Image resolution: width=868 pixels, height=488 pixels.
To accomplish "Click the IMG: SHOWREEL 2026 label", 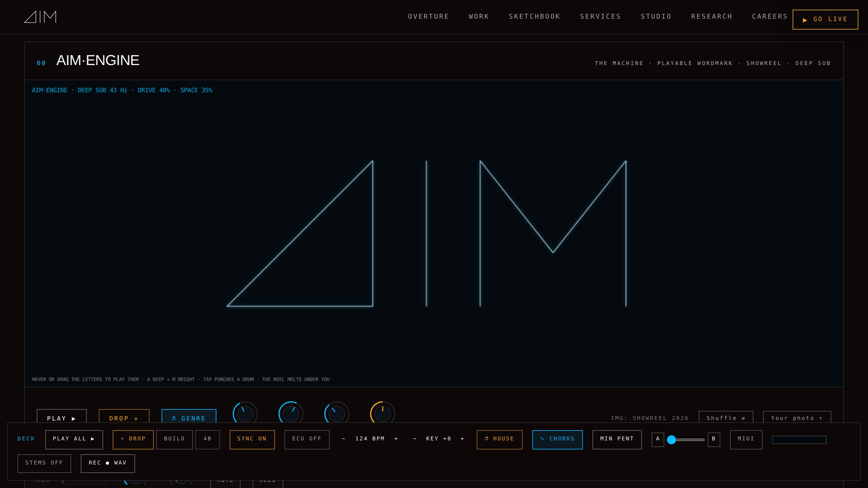I will click(650, 418).
